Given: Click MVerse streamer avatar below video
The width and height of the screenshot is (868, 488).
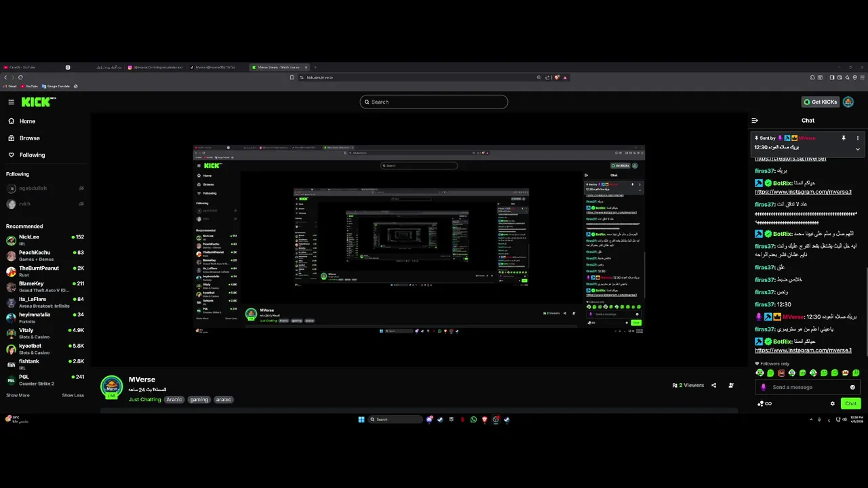Looking at the screenshot, I should click(112, 387).
